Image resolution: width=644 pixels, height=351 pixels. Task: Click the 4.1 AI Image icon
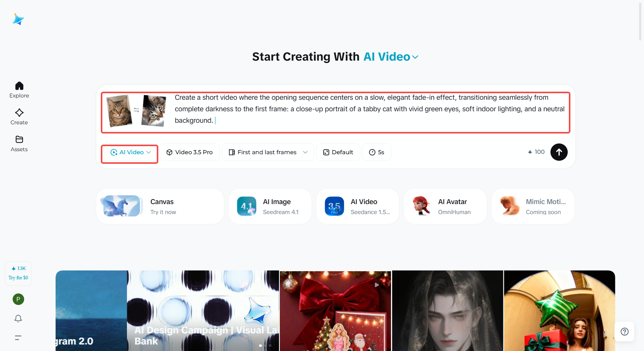click(246, 206)
